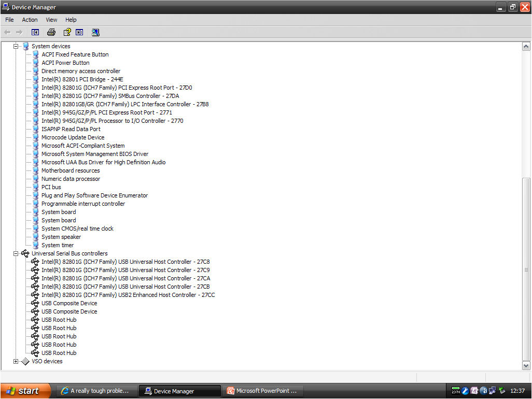Click the action pane toolbar icon next to Properties
532x399 pixels.
click(79, 32)
